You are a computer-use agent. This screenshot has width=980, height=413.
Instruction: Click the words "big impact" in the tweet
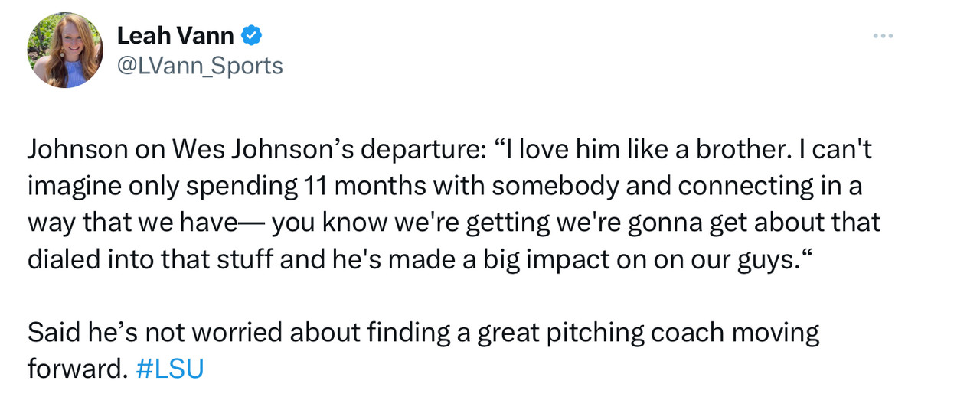coord(557,259)
